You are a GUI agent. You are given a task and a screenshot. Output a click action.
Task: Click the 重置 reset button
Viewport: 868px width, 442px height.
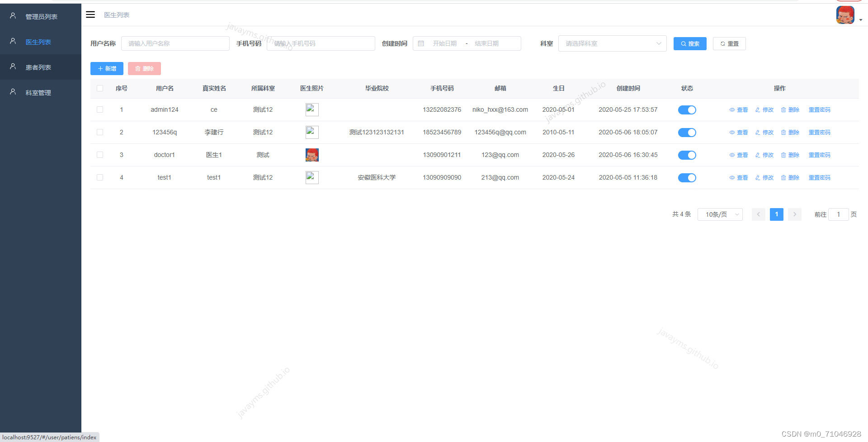coord(729,43)
